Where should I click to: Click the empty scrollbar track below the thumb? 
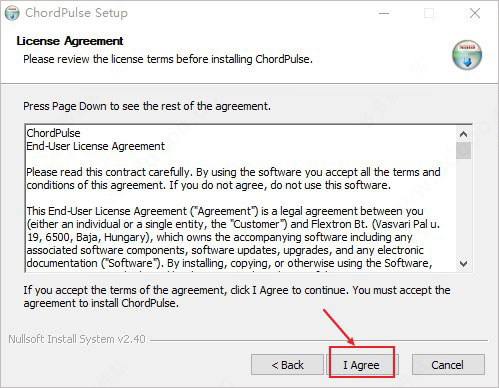tap(463, 207)
